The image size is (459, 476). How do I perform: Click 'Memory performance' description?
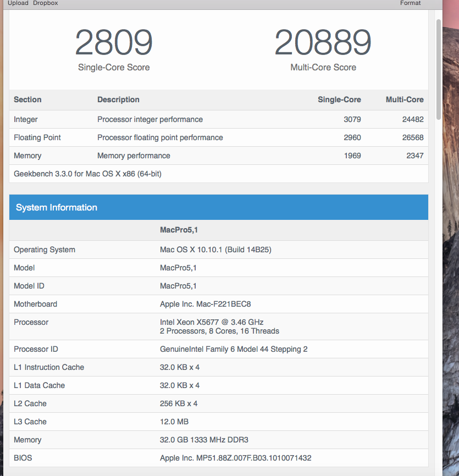[x=134, y=156]
